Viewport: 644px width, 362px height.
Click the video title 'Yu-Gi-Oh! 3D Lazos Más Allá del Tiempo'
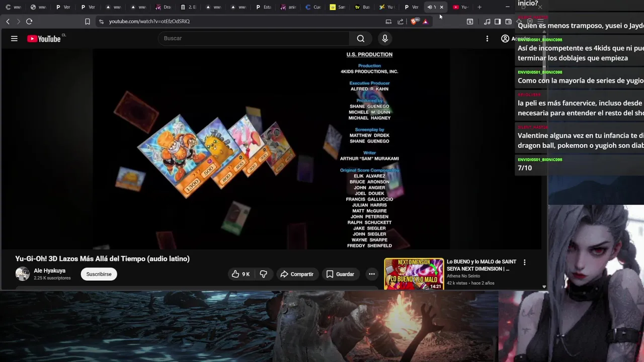102,258
